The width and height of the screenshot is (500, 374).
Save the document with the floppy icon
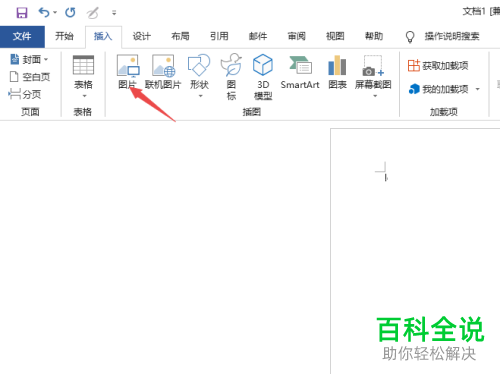(x=22, y=13)
